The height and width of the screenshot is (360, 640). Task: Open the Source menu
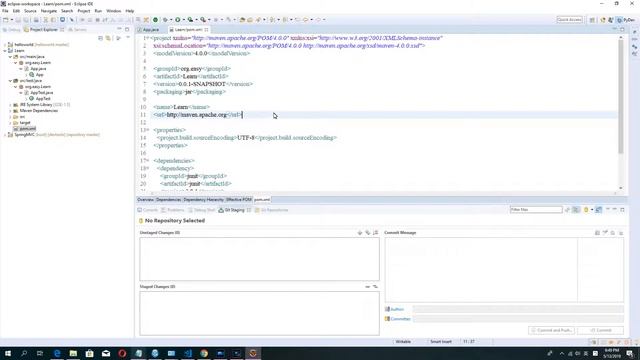30,11
